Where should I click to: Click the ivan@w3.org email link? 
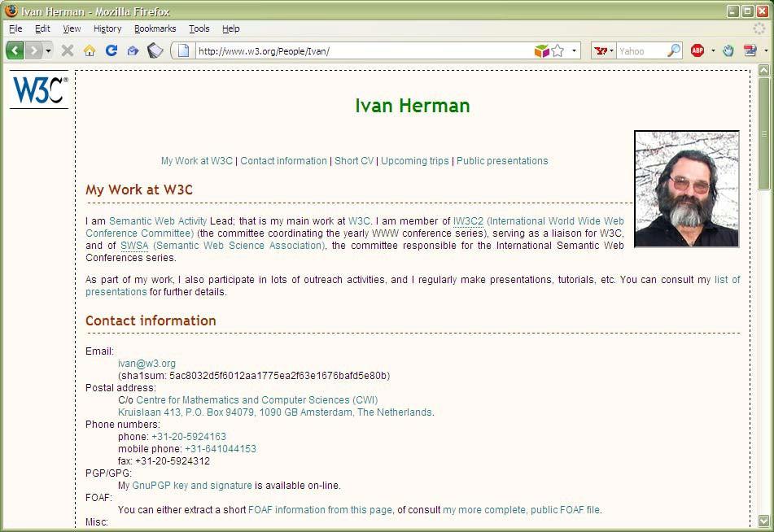pyautogui.click(x=146, y=364)
